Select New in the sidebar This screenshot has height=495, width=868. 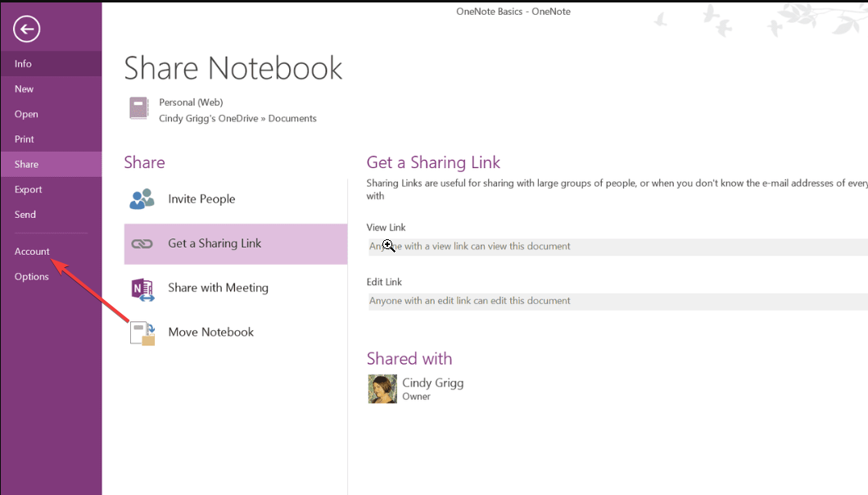coord(51,89)
